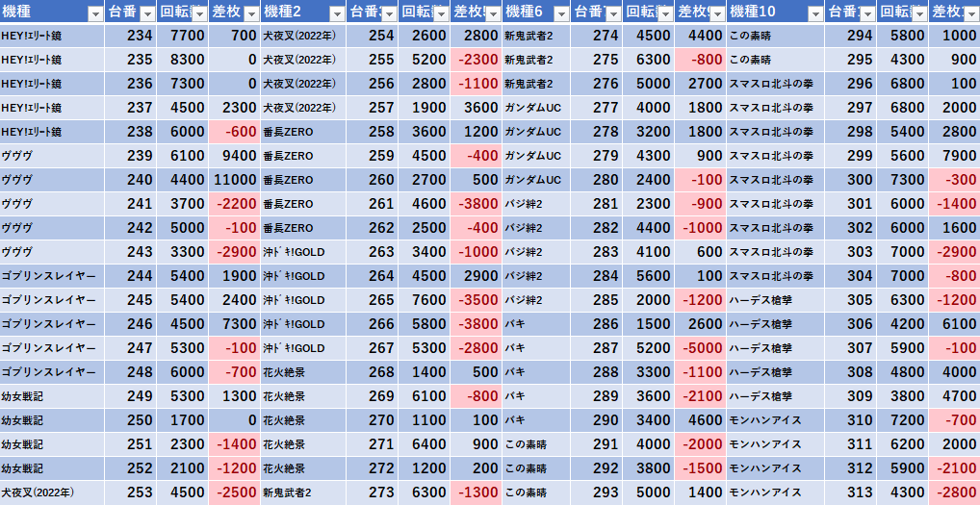The width and height of the screenshot is (980, 505).
Task: Click バジ絆2 cell beside number 283
Action: pos(536,252)
